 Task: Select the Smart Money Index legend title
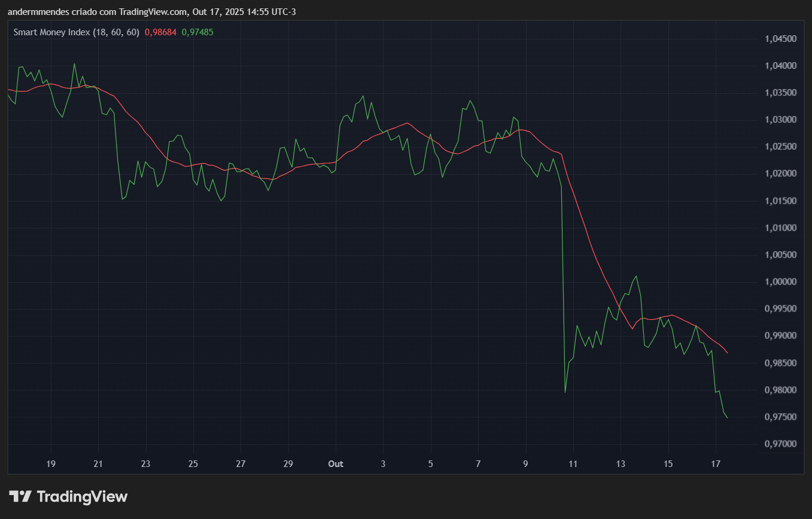(x=76, y=32)
